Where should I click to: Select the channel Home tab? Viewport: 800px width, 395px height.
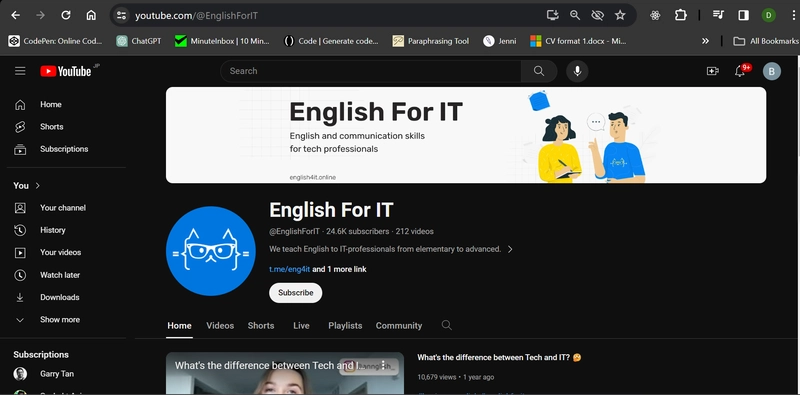click(x=180, y=326)
